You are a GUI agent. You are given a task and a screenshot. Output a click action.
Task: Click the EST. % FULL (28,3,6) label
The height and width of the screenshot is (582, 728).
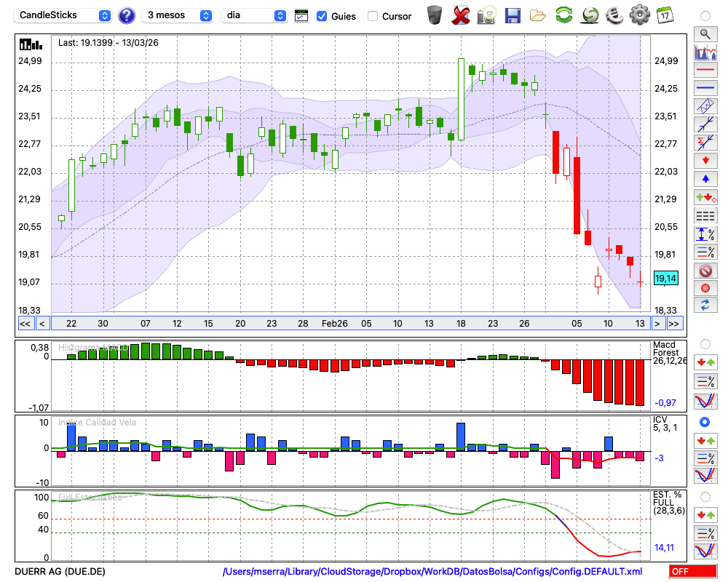tap(668, 503)
